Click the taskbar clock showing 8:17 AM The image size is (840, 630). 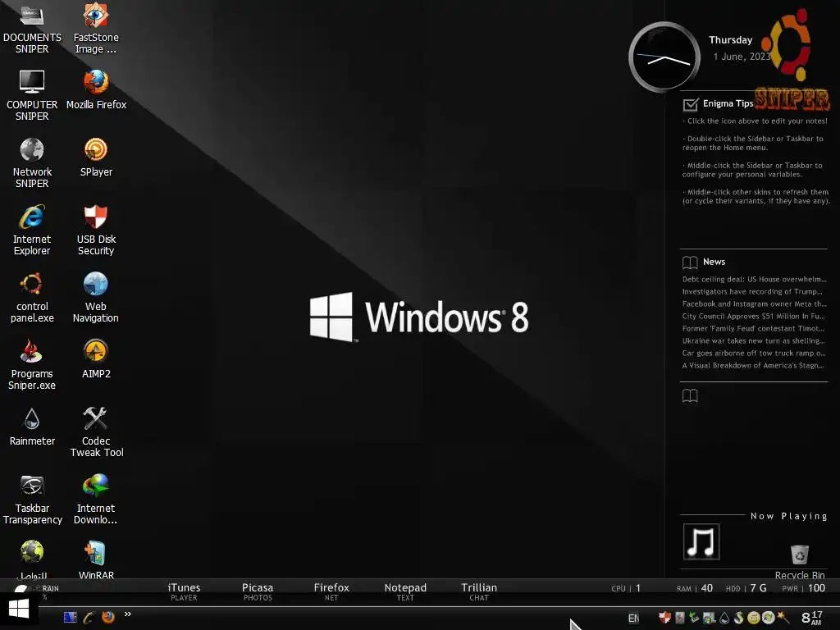click(811, 617)
